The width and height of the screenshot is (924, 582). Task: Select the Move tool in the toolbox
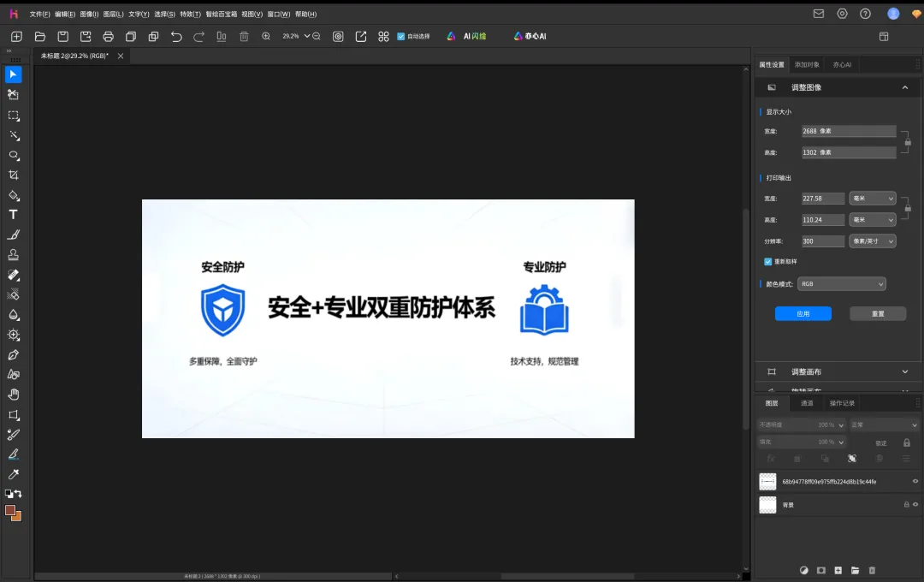13,74
